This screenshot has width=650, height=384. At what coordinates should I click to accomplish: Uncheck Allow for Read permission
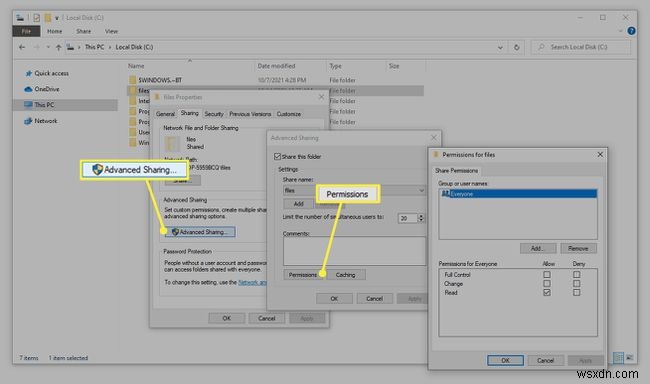click(547, 293)
